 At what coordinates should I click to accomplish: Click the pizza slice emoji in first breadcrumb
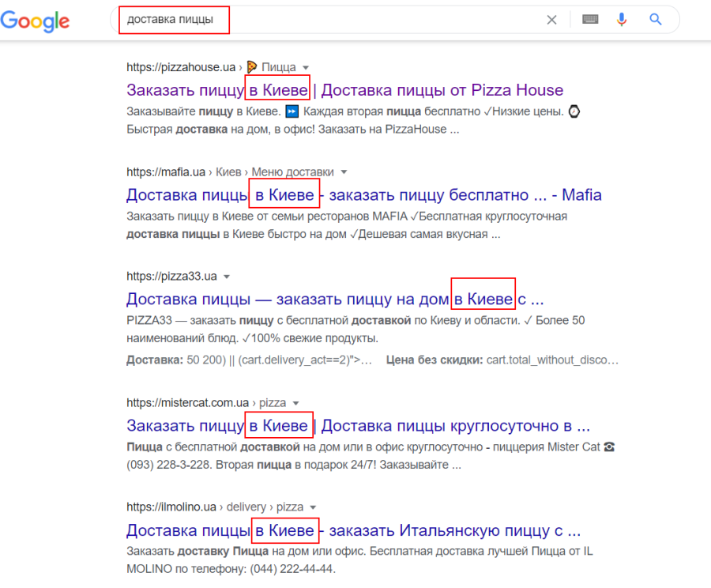click(x=252, y=67)
